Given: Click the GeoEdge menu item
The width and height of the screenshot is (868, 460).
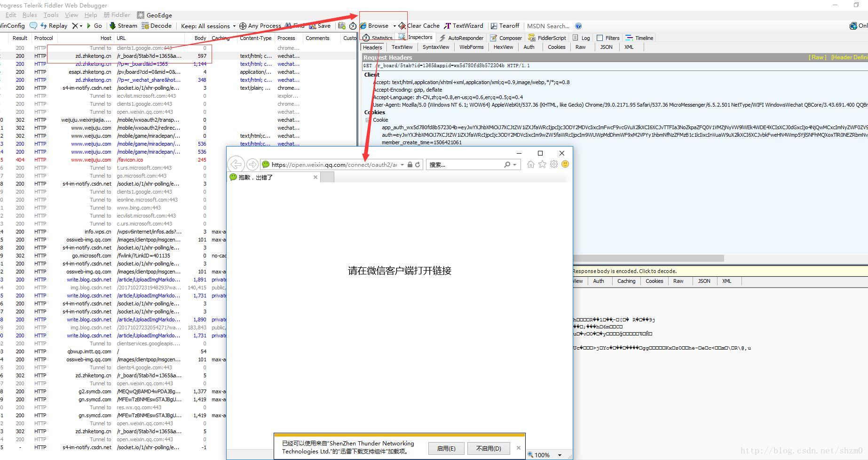Looking at the screenshot, I should (155, 15).
